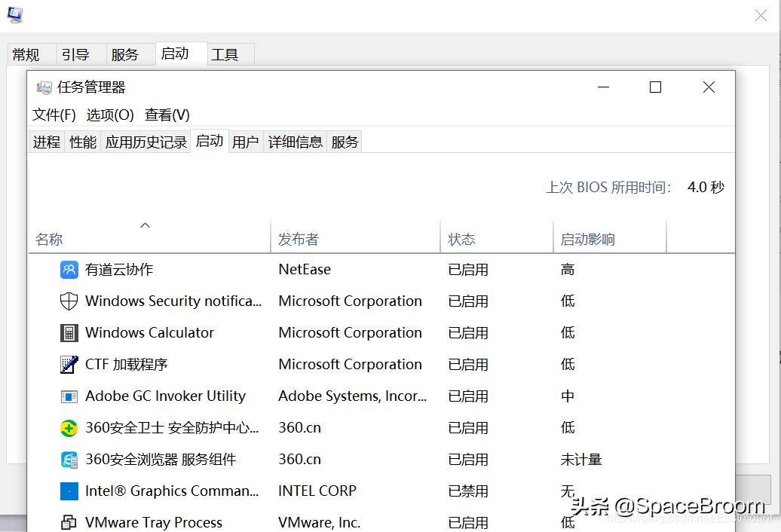Switch to the 性能 tab
Screen dimensions: 781x532
click(82, 141)
